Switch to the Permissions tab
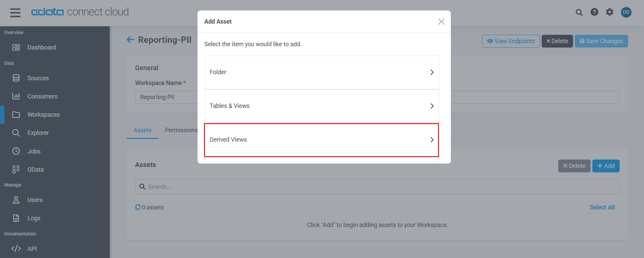Image resolution: width=644 pixels, height=258 pixels. [181, 130]
